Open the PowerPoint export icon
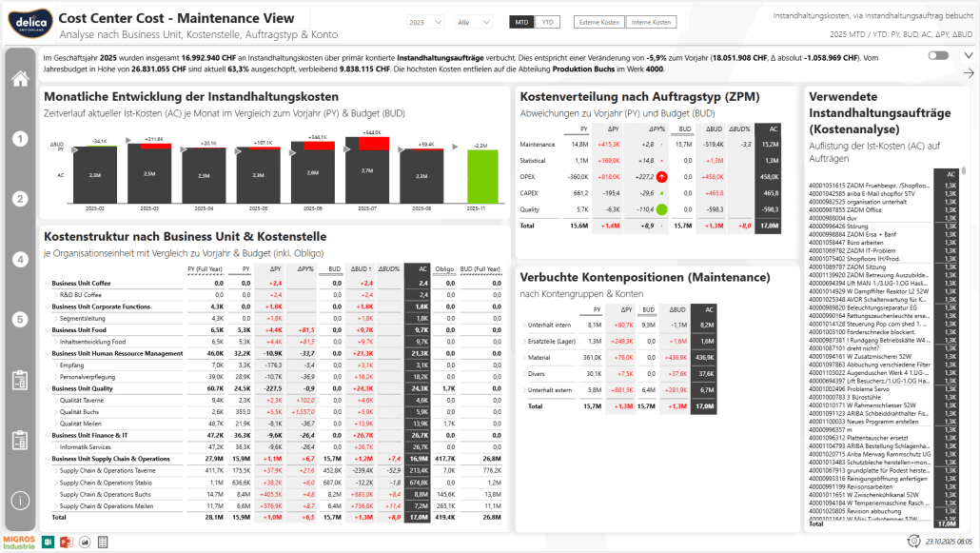Viewport: 980px width, 553px height. click(68, 542)
